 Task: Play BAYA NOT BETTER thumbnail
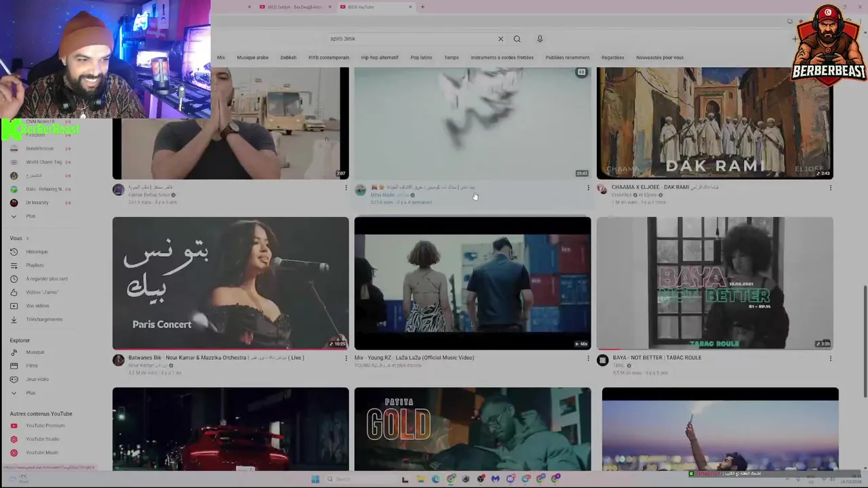715,283
